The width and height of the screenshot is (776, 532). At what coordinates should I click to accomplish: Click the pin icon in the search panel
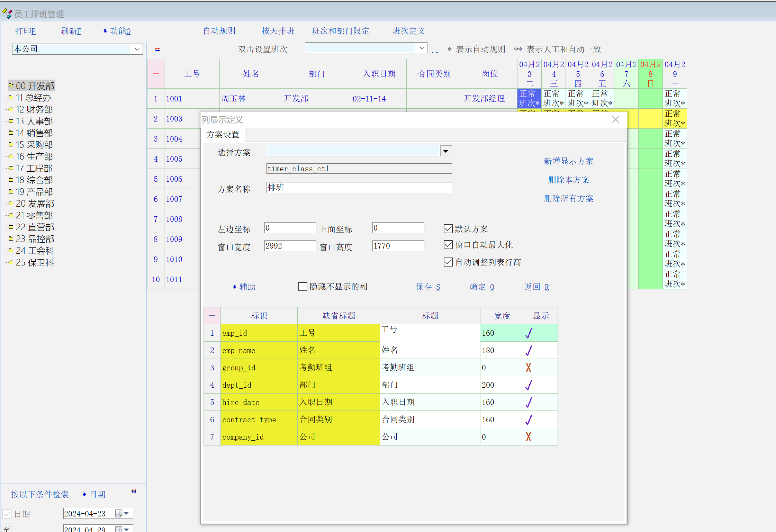[134, 491]
